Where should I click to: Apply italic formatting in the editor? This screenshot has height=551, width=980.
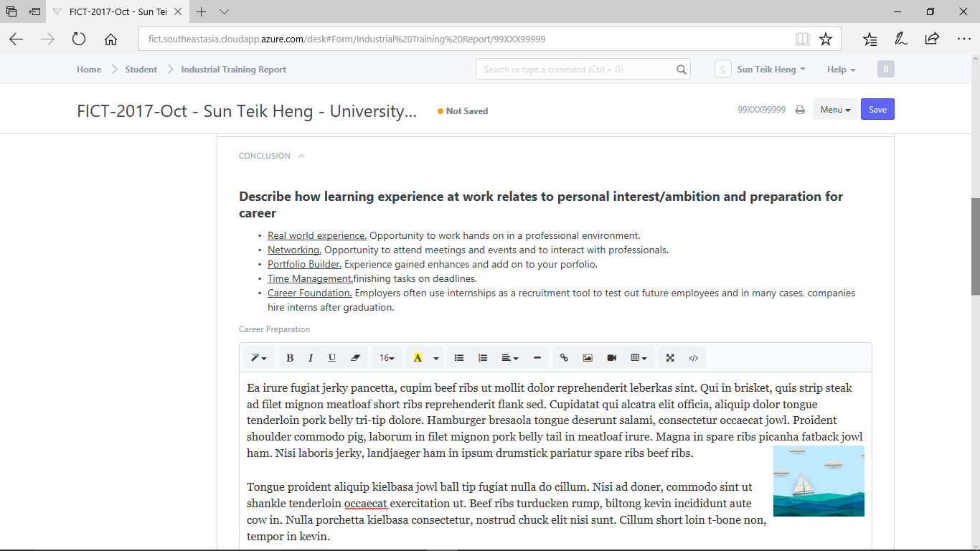tap(311, 358)
